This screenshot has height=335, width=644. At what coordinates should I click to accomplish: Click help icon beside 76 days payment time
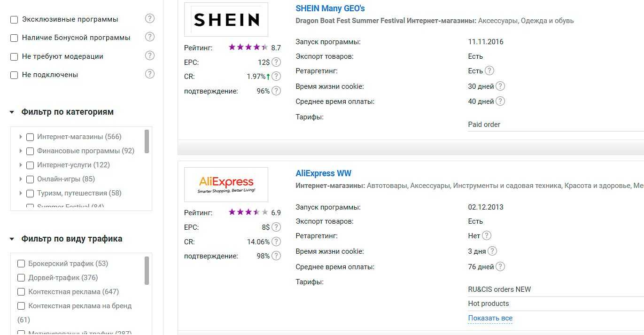coord(501,267)
